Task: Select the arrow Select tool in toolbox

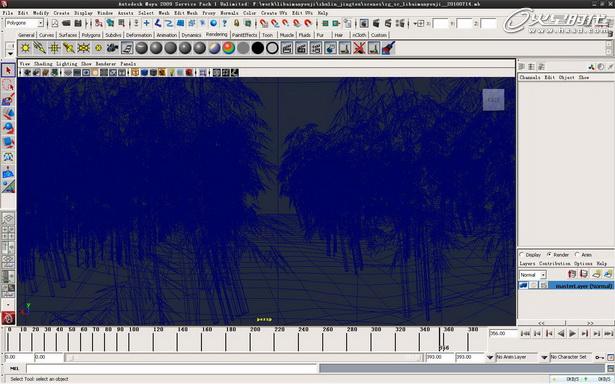Action: 8,71
